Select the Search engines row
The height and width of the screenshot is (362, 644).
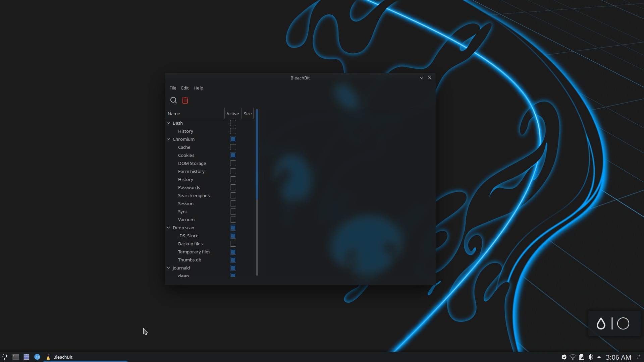pyautogui.click(x=210, y=195)
